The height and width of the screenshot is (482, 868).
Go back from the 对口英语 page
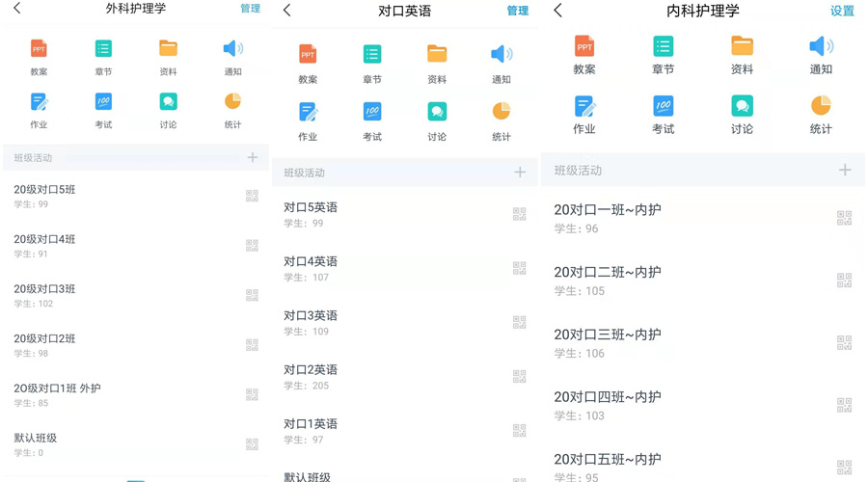tap(287, 11)
